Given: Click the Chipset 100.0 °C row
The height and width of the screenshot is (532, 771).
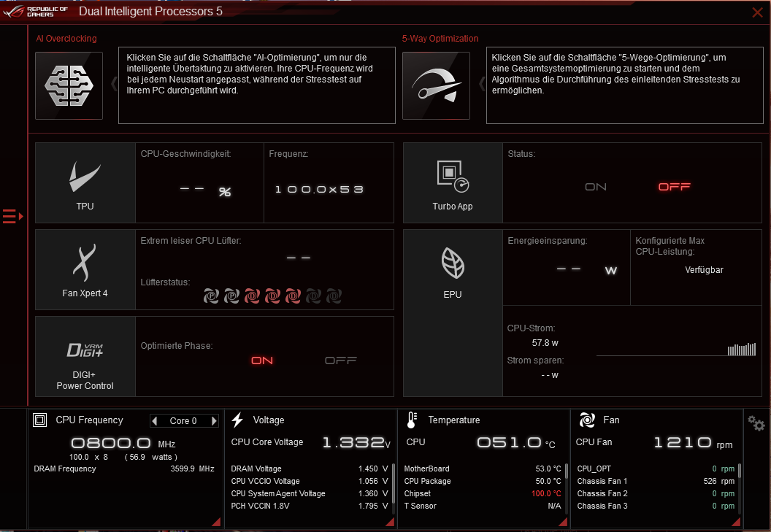Looking at the screenshot, I should coord(483,493).
